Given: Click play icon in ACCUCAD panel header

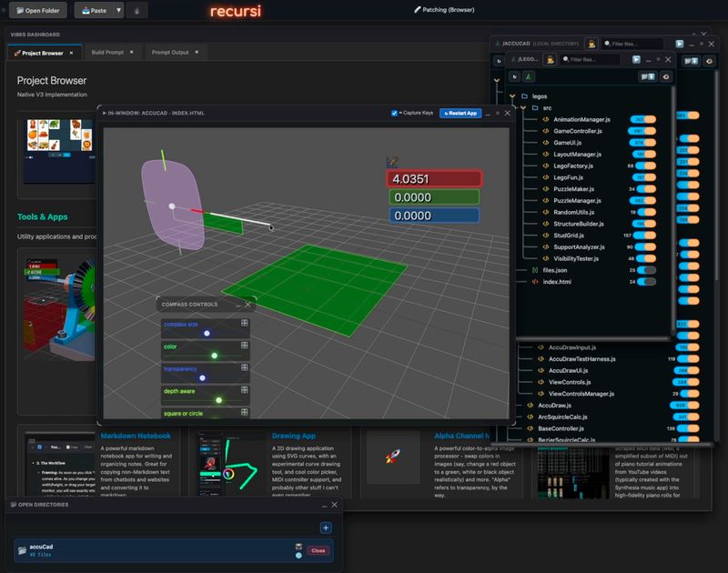Looking at the screenshot, I should coord(679,44).
